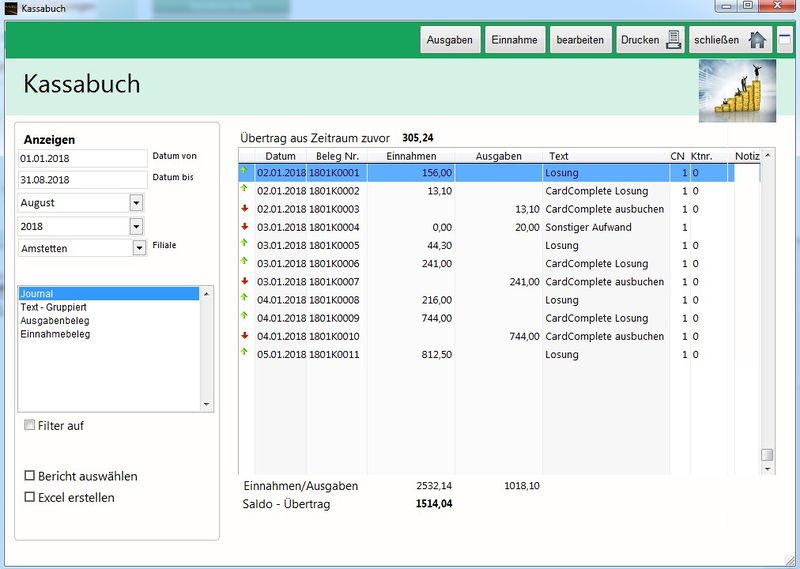Viewport: 800px width, 569px height.
Task: Click the printer icon on Drucken button
Action: (x=674, y=40)
